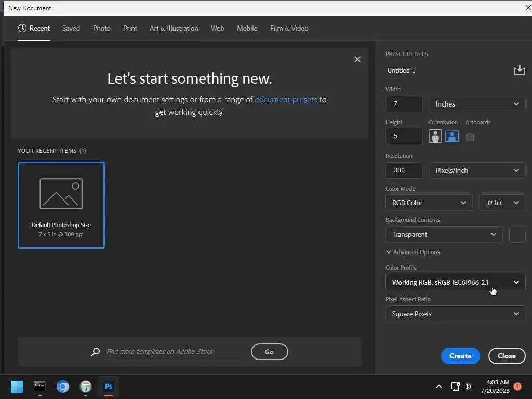
Task: Click the save document preset icon
Action: pos(520,70)
